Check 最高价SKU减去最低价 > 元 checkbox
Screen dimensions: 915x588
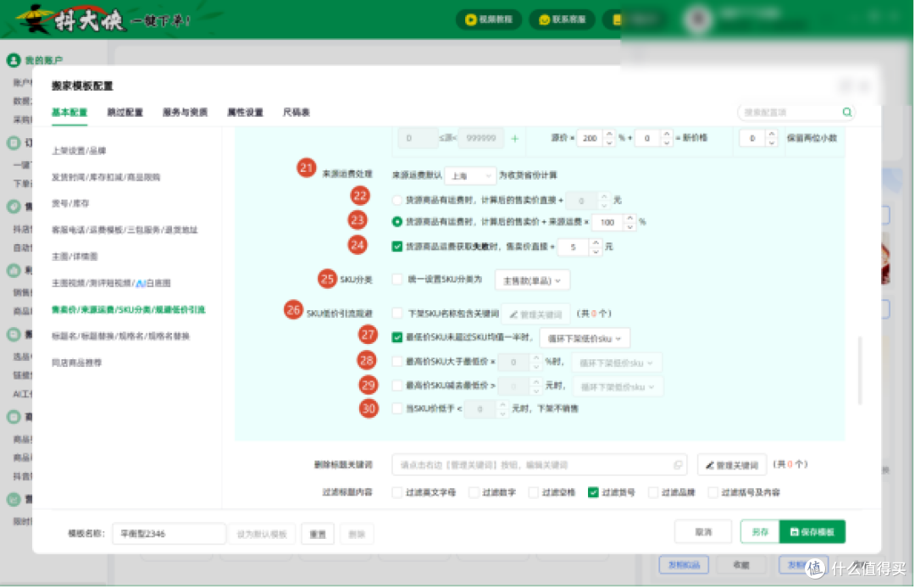[x=396, y=385]
